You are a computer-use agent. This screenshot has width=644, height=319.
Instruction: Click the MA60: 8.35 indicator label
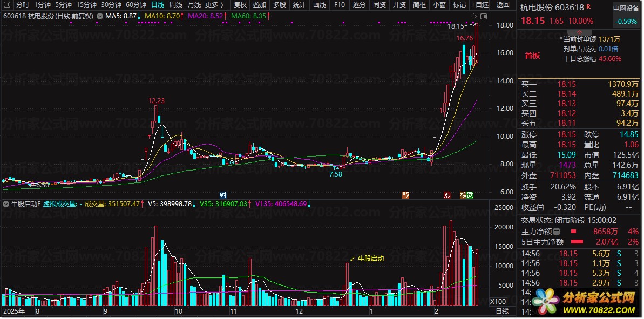coord(248,16)
